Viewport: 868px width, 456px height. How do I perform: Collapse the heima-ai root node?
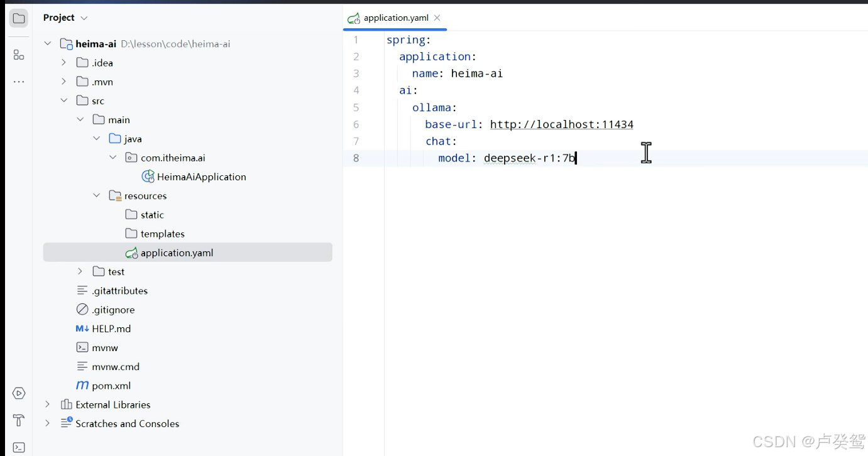[48, 44]
